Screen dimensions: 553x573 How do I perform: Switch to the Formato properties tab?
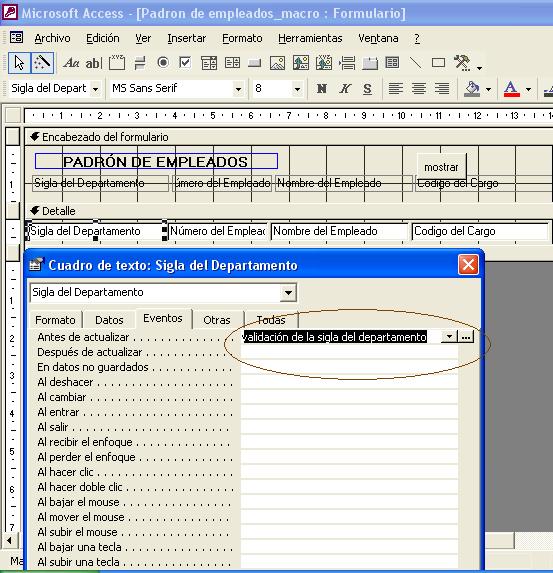[x=55, y=320]
